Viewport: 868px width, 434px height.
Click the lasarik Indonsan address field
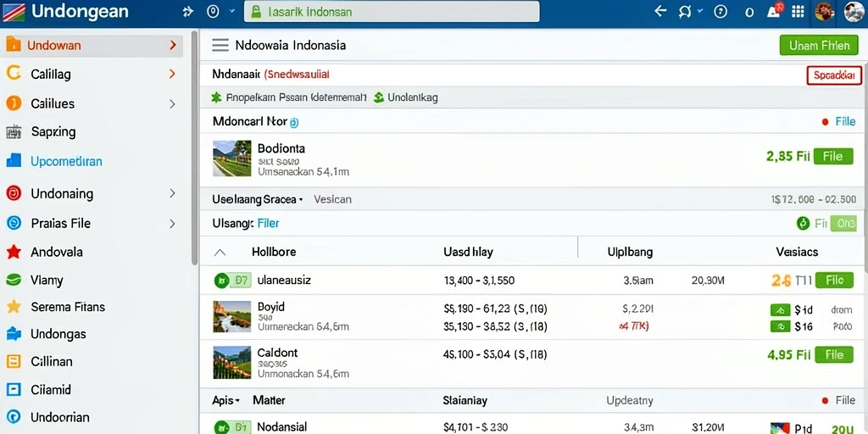pyautogui.click(x=392, y=12)
